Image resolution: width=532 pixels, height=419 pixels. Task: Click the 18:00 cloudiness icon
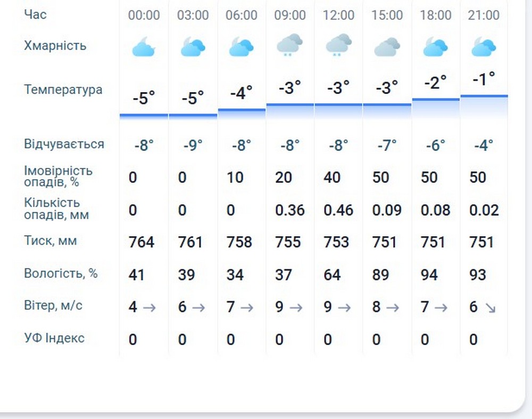pyautogui.click(x=435, y=47)
